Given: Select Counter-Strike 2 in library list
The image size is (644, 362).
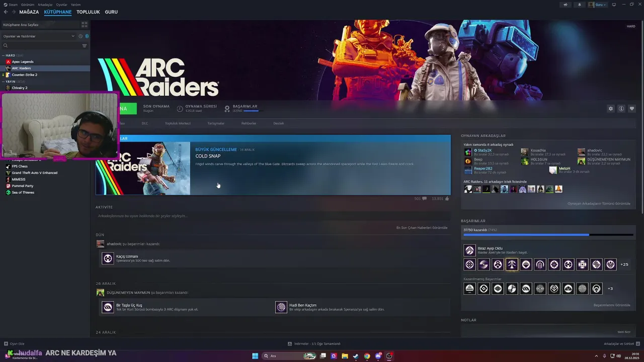Looking at the screenshot, I should (25, 75).
